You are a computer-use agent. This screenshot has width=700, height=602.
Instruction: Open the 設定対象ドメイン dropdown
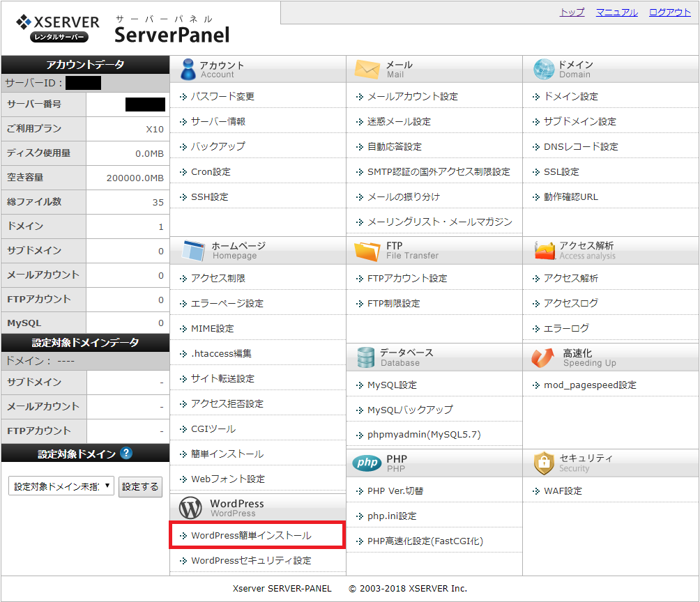pyautogui.click(x=61, y=486)
